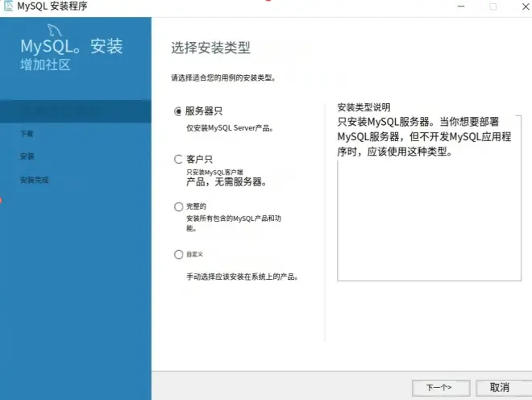Open the 安装 step in sidebar
Viewport: 532px width, 400px height.
[27, 156]
